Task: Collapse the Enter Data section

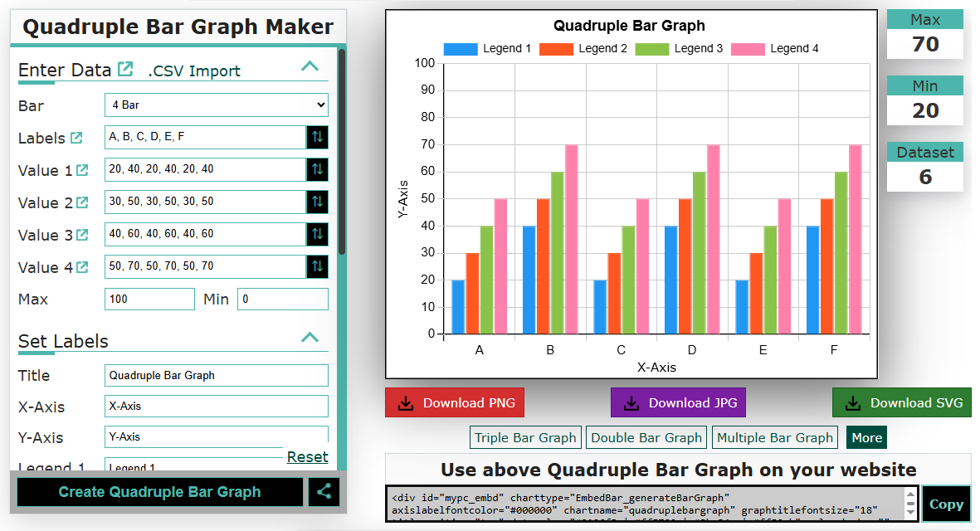Action: [x=310, y=66]
